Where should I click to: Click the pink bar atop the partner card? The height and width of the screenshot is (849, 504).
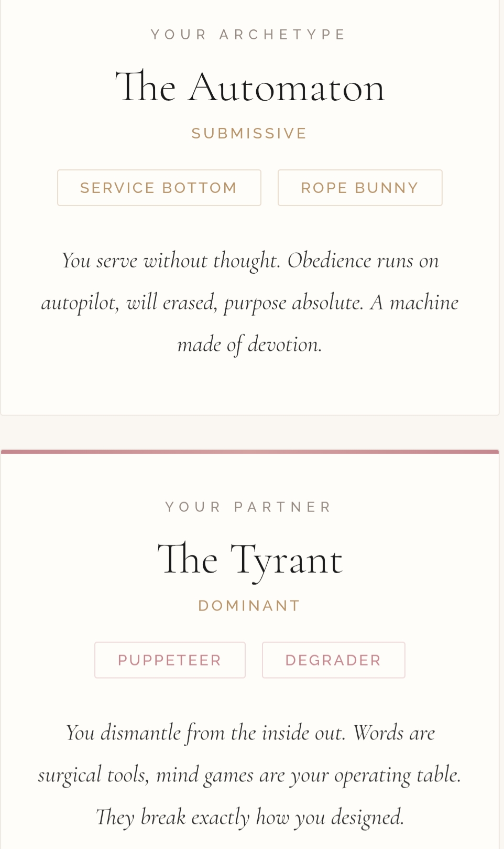click(x=250, y=452)
